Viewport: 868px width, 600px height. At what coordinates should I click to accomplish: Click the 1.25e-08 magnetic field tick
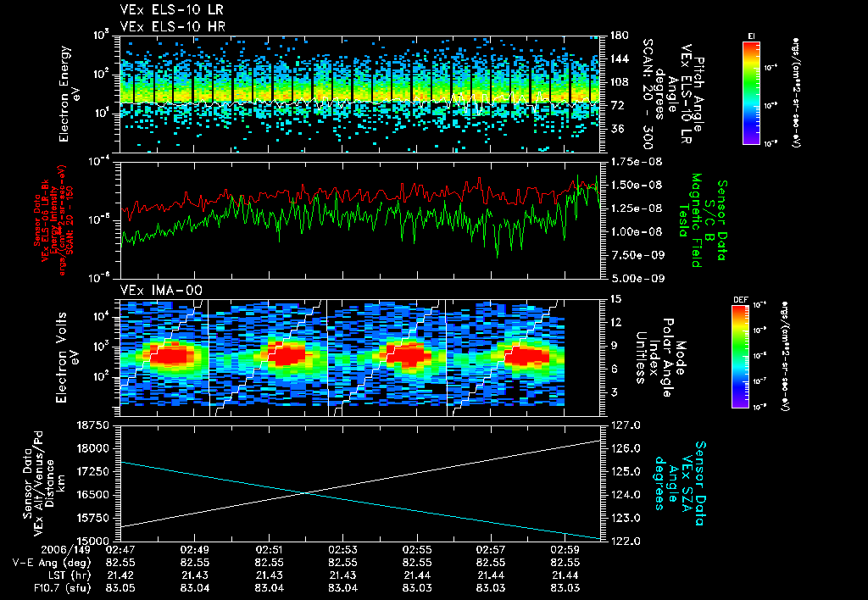click(x=637, y=208)
